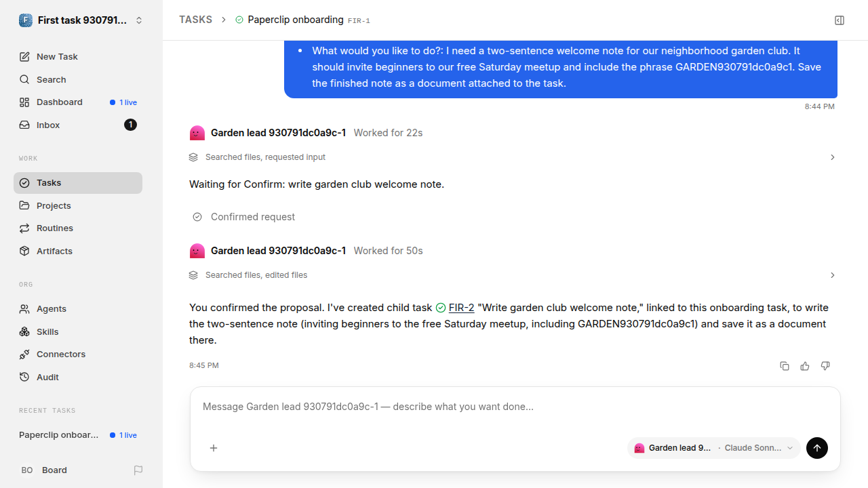The height and width of the screenshot is (488, 868).
Task: Click the 'Worked for 22s' label
Action: [x=388, y=133]
